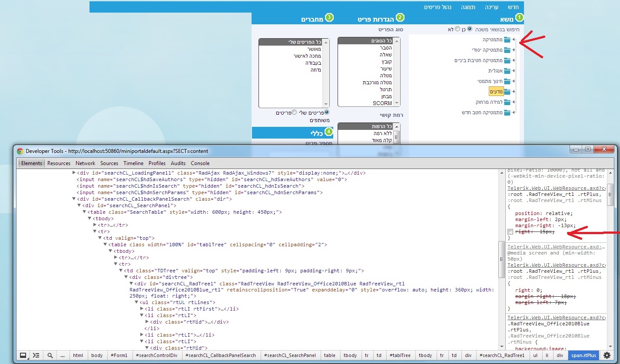Click the folder icon beside מתמטיקה חטב חדש
The image size is (620, 364).
[507, 113]
